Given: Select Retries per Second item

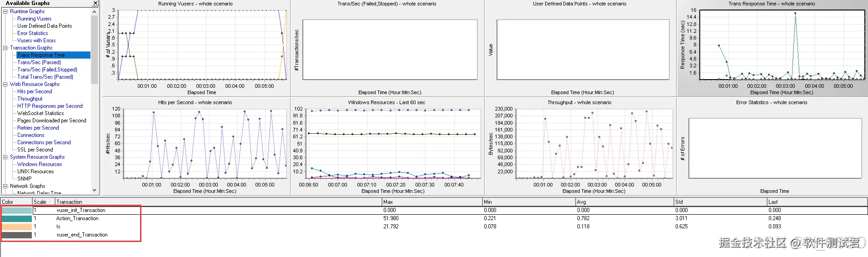Looking at the screenshot, I should 38,128.
